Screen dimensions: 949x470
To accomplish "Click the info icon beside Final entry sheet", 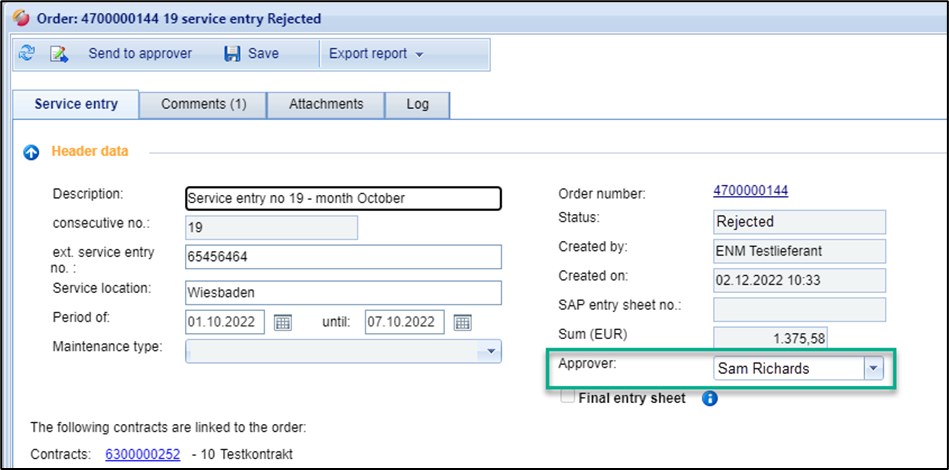I will (710, 398).
